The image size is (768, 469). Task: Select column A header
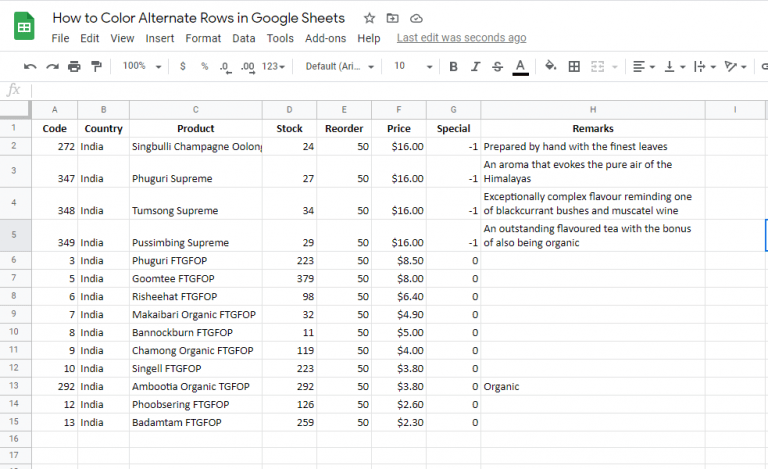click(x=54, y=110)
